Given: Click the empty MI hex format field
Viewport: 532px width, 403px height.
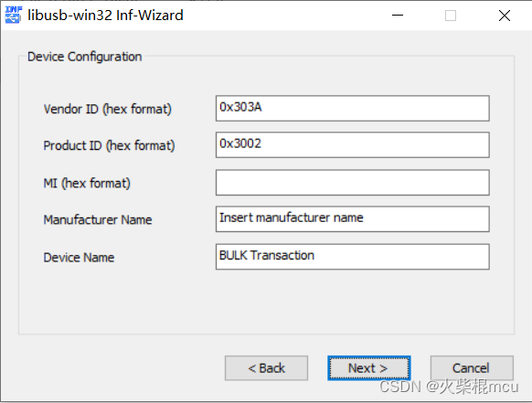Looking at the screenshot, I should tap(353, 183).
